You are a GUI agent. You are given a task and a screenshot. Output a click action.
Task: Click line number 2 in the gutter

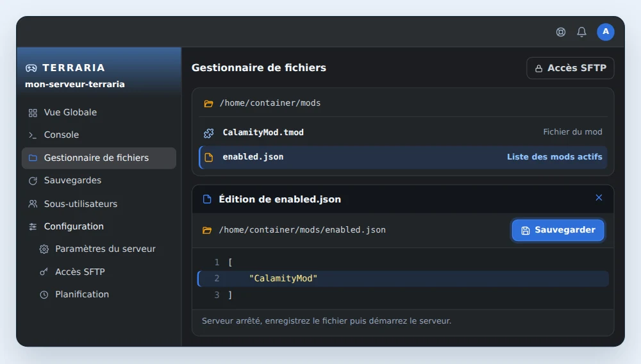(x=217, y=279)
